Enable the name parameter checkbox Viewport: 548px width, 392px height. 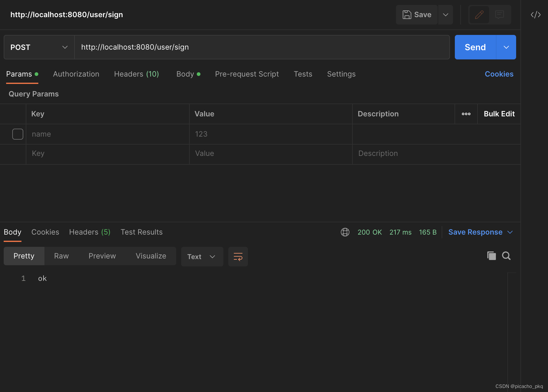18,134
